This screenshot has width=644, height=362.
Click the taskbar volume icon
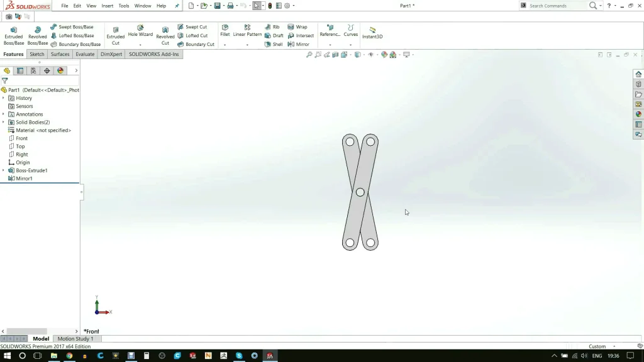pyautogui.click(x=584, y=356)
